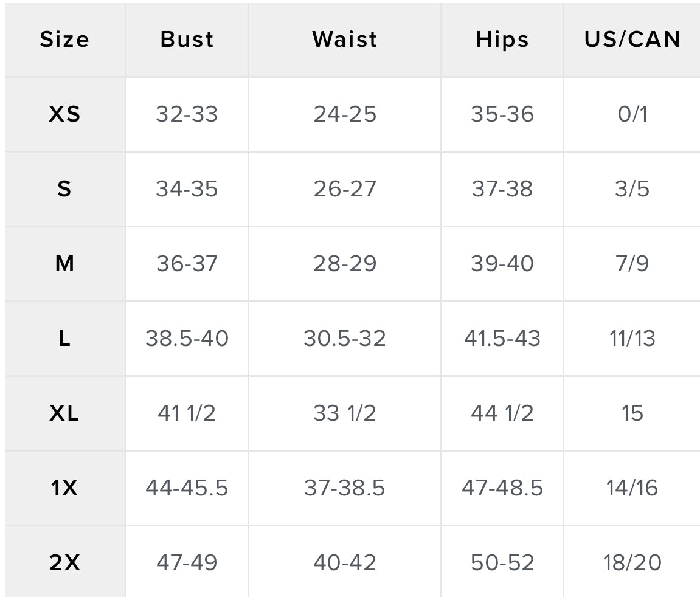
Task: Select the XL size row label
Action: (x=64, y=413)
